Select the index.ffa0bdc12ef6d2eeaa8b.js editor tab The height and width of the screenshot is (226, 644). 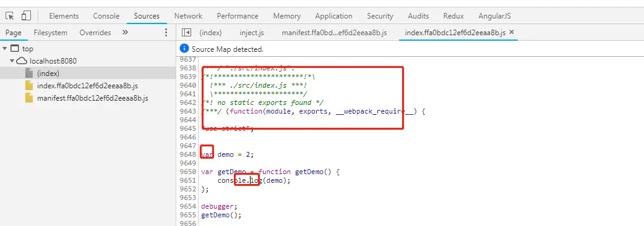(455, 32)
